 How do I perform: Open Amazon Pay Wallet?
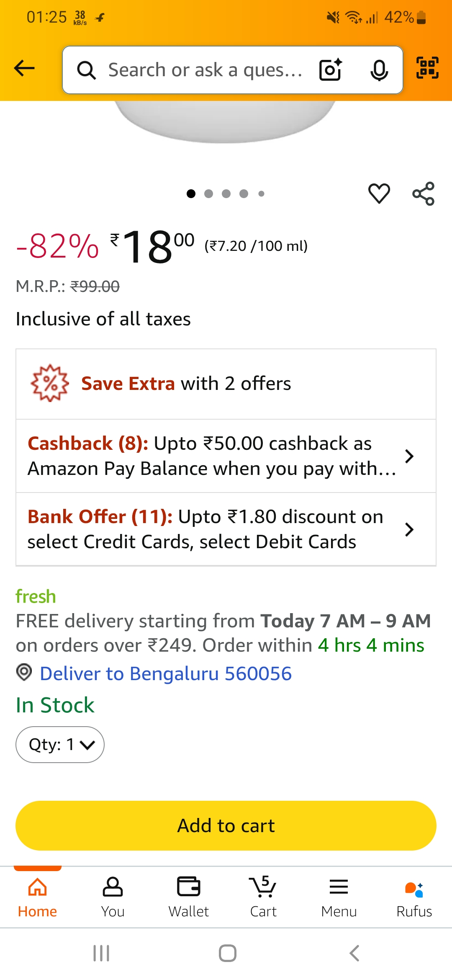point(188,896)
